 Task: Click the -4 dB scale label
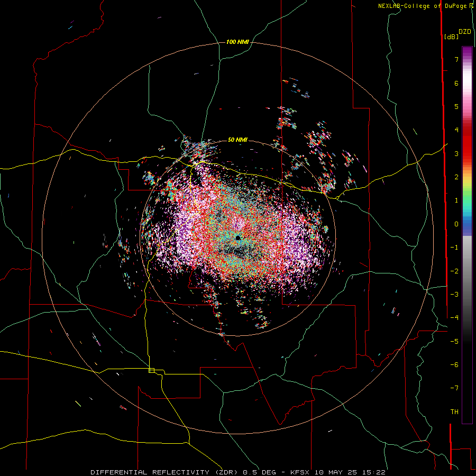click(454, 318)
